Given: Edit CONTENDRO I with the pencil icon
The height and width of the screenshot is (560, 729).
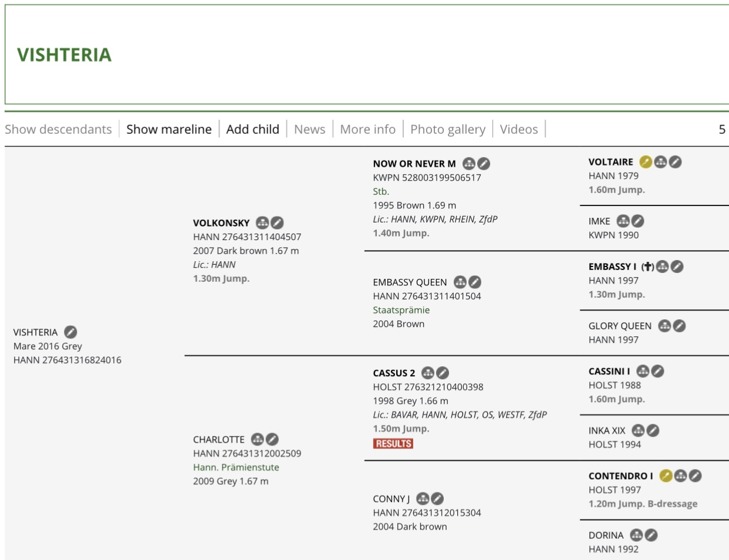Looking at the screenshot, I should point(695,475).
